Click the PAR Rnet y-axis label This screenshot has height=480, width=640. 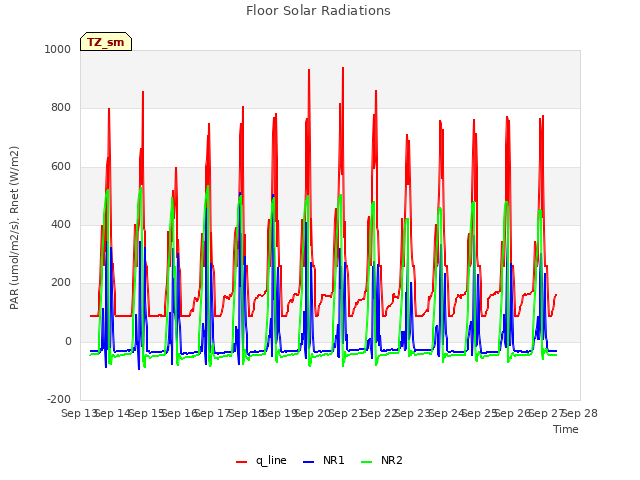tap(14, 228)
